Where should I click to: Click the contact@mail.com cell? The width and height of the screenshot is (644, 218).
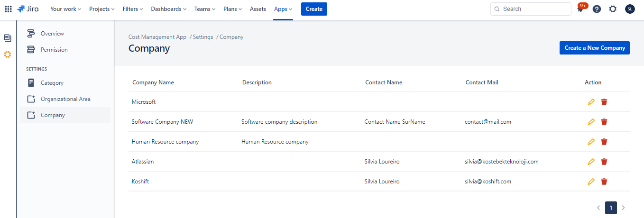(488, 122)
